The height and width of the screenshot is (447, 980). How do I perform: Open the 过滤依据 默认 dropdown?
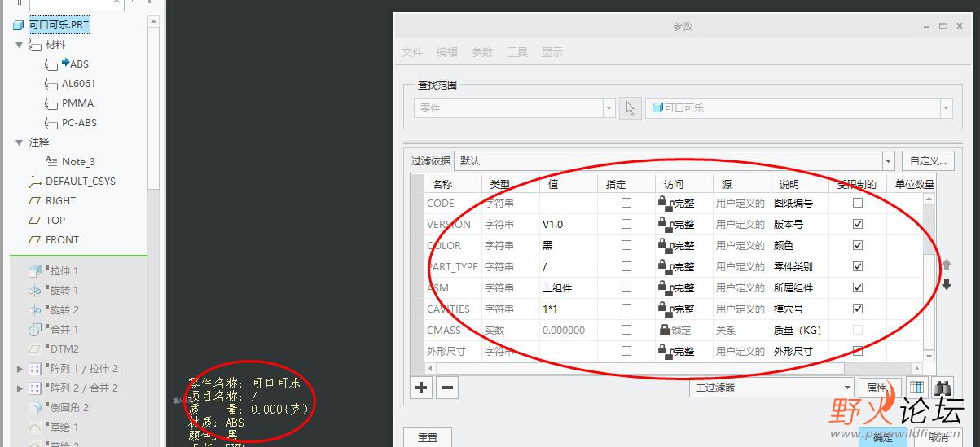[x=888, y=161]
